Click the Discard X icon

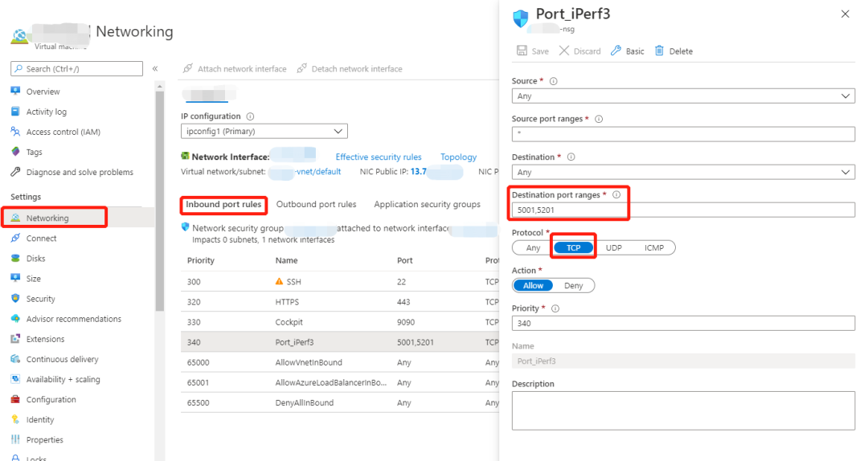tap(564, 51)
